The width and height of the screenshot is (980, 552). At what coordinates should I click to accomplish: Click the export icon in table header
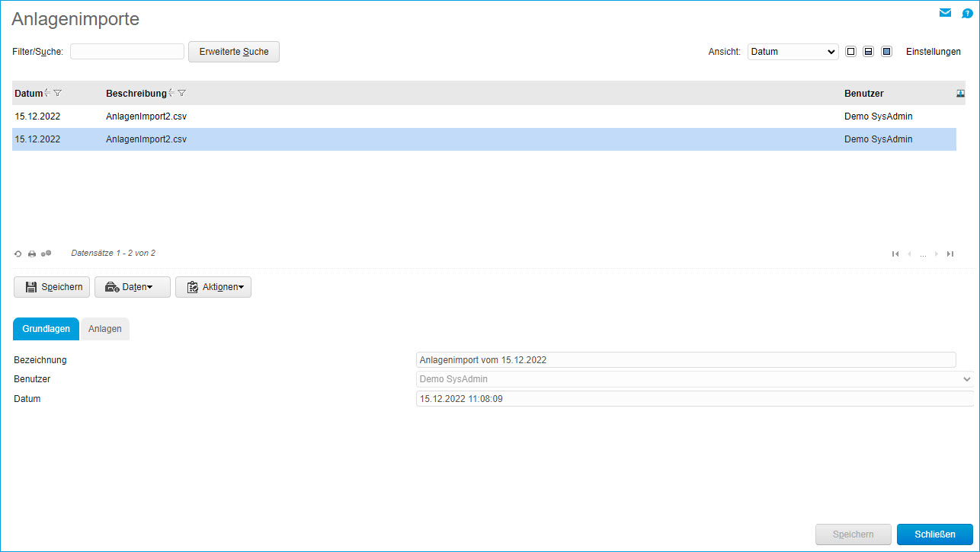(960, 93)
